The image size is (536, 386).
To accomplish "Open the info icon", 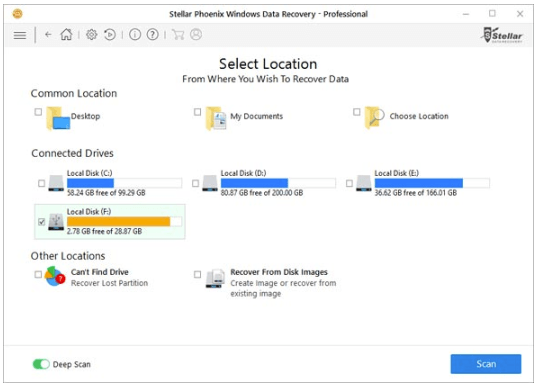I will pyautogui.click(x=135, y=35).
